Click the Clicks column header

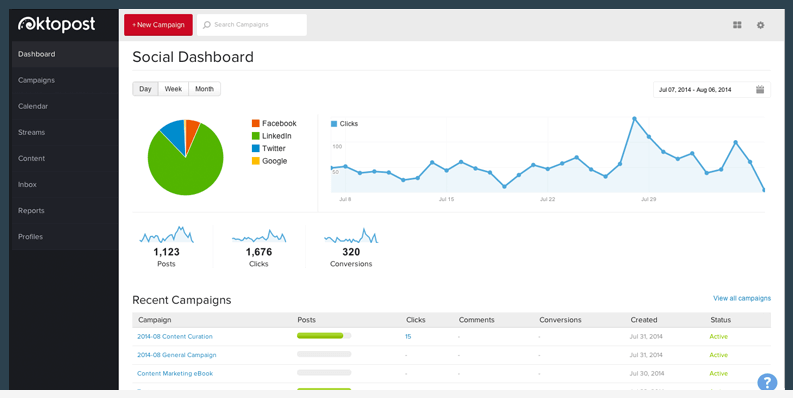click(416, 320)
